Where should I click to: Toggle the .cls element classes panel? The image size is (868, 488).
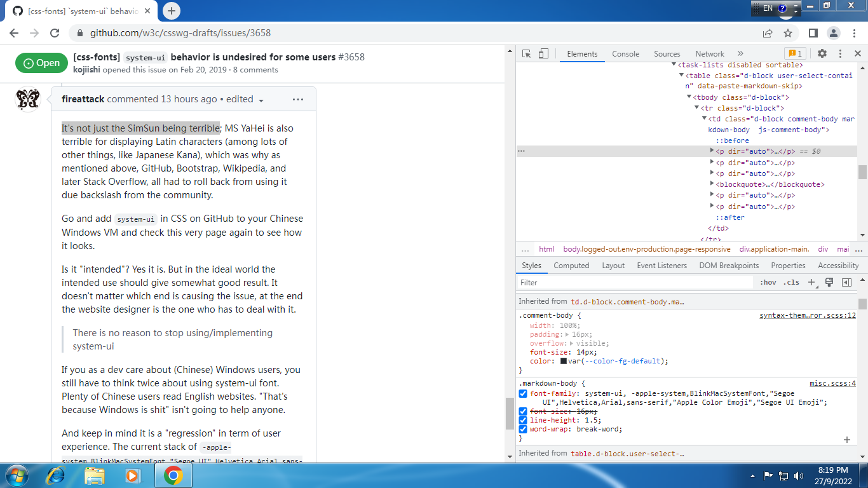click(791, 283)
